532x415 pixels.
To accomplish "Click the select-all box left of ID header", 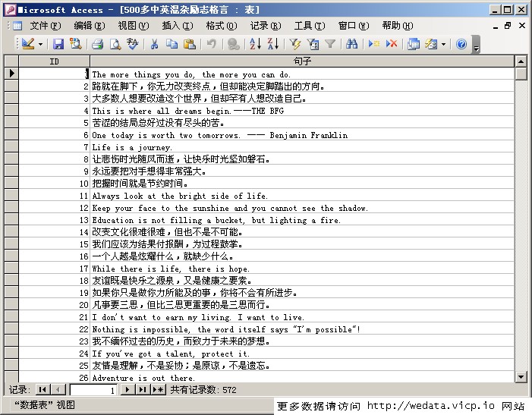I will (11, 61).
